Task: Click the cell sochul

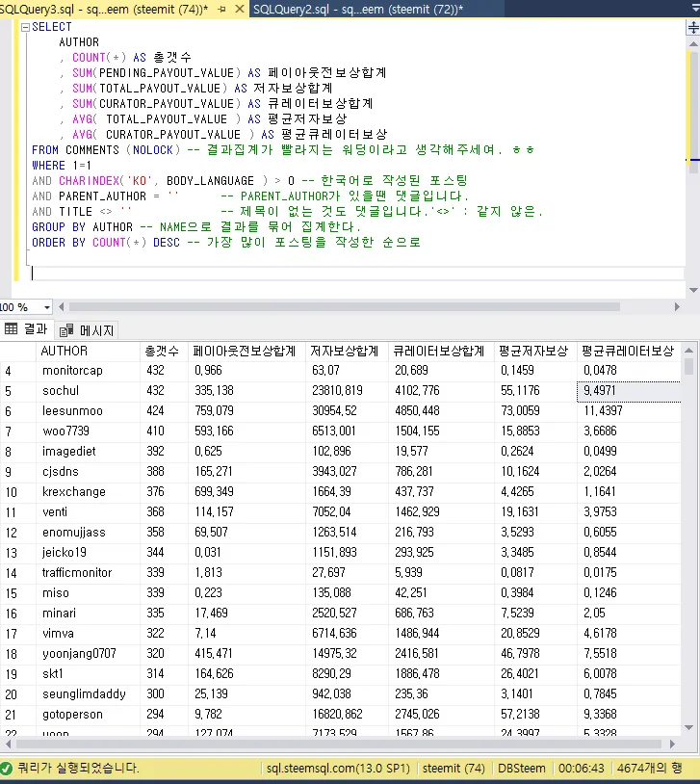Action: pyautogui.click(x=88, y=390)
